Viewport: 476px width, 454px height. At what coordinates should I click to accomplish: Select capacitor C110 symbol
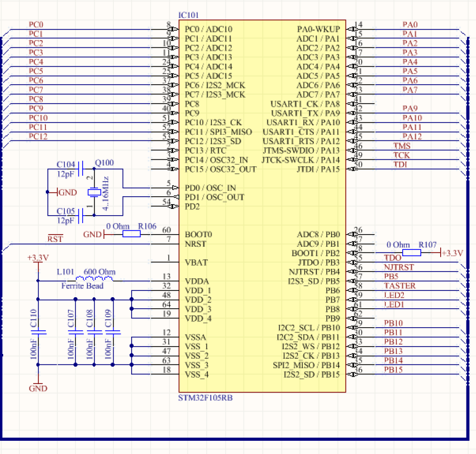[38, 332]
